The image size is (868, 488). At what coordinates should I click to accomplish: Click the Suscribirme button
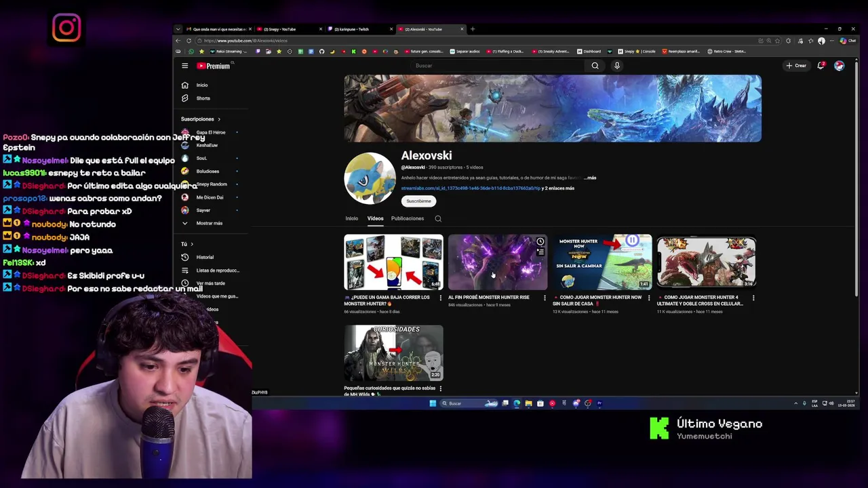418,201
